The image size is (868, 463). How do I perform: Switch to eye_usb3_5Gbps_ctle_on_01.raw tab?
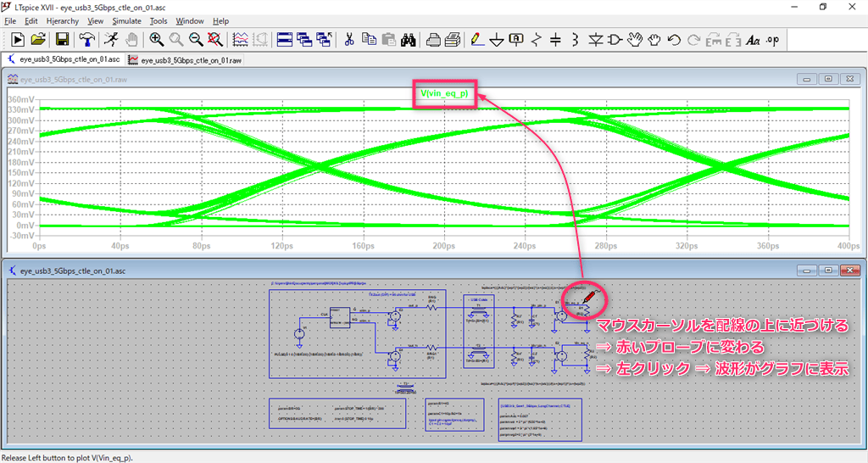(185, 60)
